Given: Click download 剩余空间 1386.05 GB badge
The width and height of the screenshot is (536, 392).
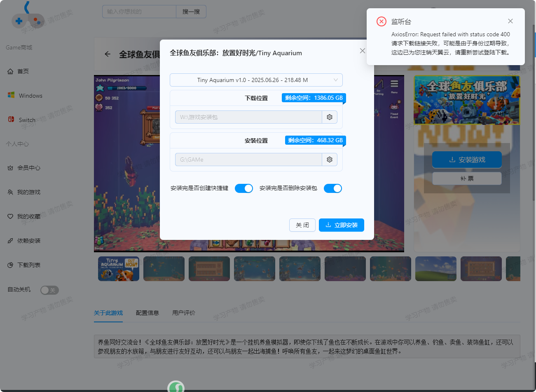Looking at the screenshot, I should click(314, 98).
